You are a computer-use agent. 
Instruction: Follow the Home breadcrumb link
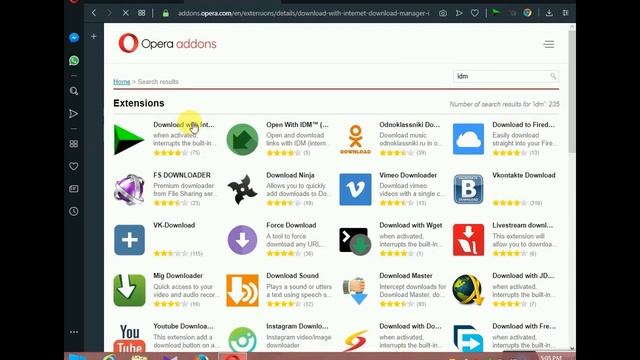(x=122, y=82)
